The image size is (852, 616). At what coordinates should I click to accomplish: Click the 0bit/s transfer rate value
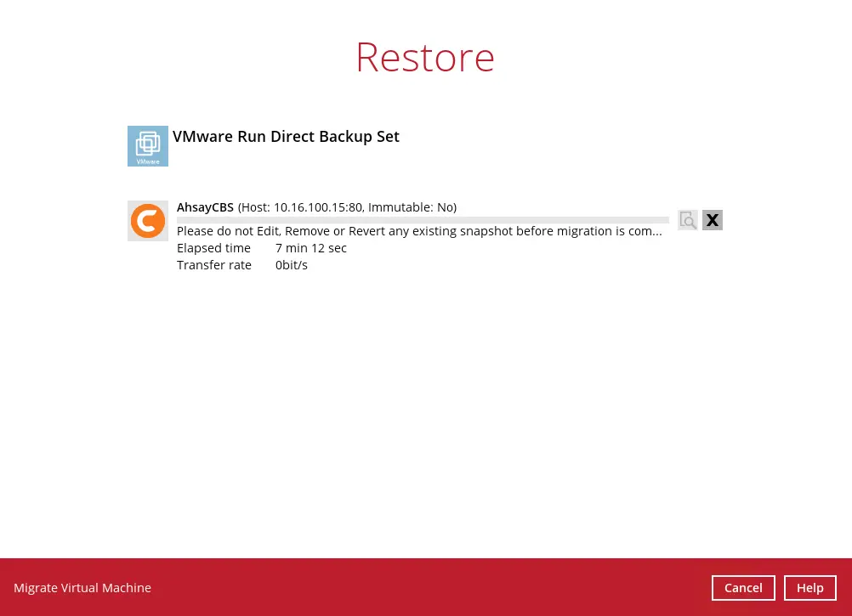point(292,265)
